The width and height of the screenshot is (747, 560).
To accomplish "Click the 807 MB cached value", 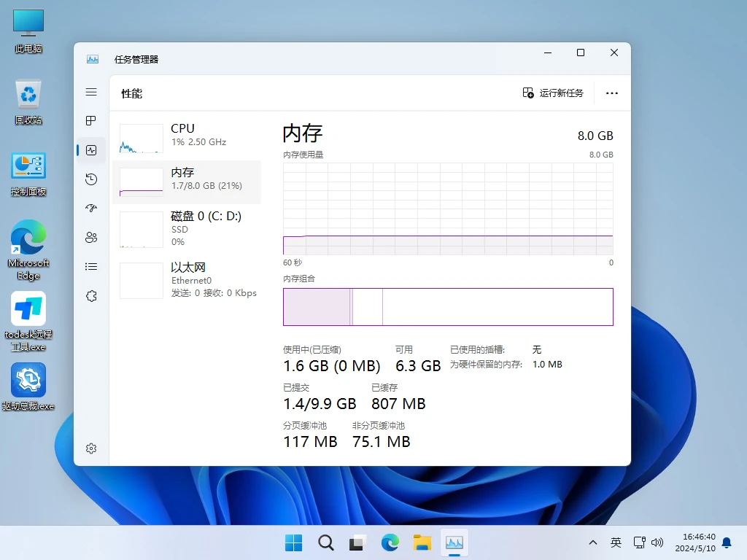I will [398, 404].
